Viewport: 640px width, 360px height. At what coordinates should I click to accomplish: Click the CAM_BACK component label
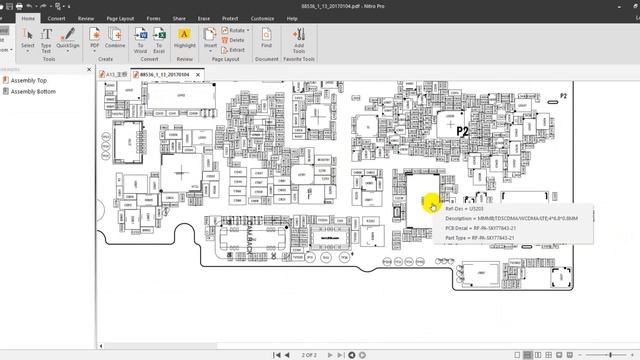(250, 239)
